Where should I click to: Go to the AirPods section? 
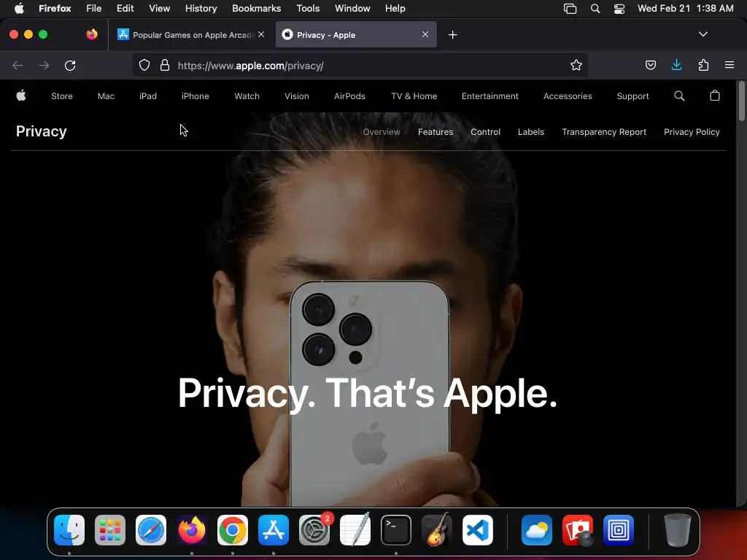coord(349,96)
